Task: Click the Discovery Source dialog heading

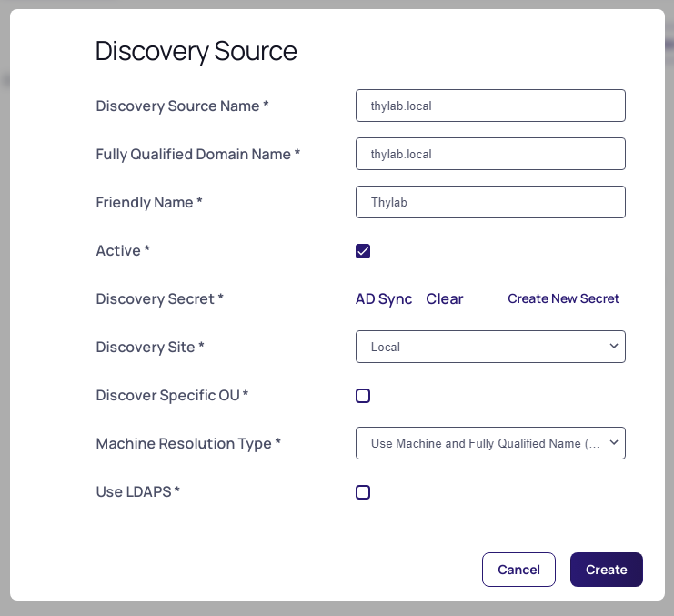Action: tap(196, 52)
